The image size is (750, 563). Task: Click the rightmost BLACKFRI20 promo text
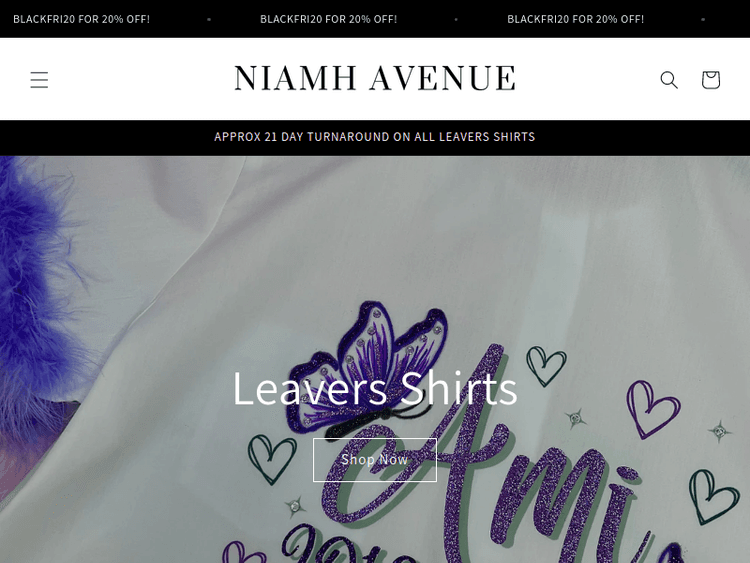pyautogui.click(x=575, y=19)
